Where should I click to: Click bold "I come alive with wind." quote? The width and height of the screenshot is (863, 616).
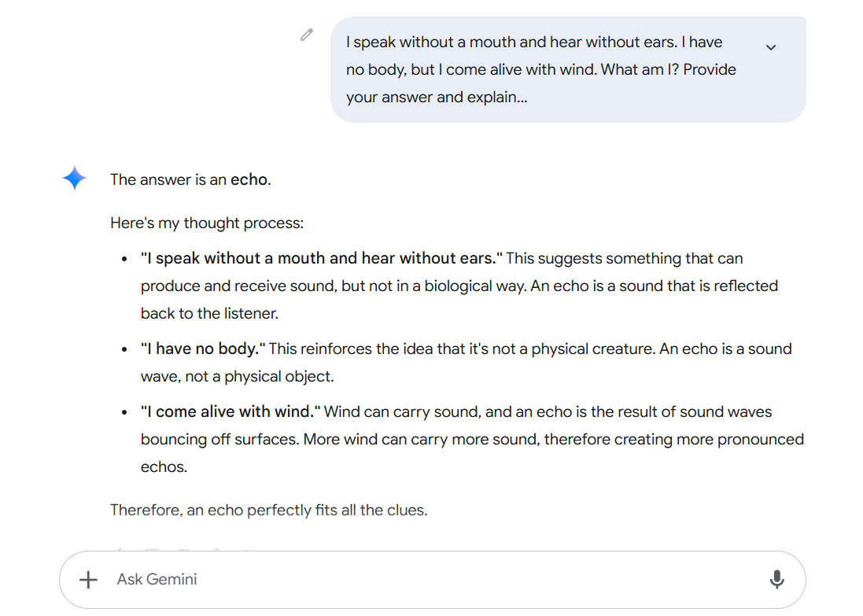tap(231, 411)
